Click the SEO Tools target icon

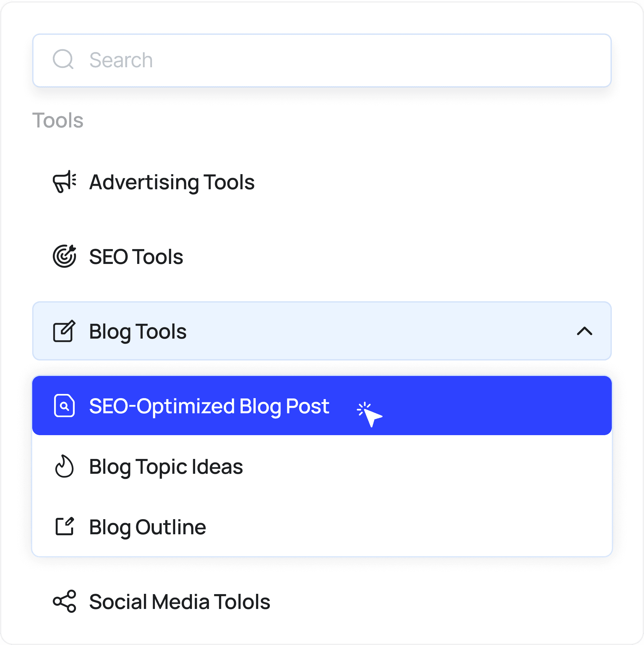point(64,257)
